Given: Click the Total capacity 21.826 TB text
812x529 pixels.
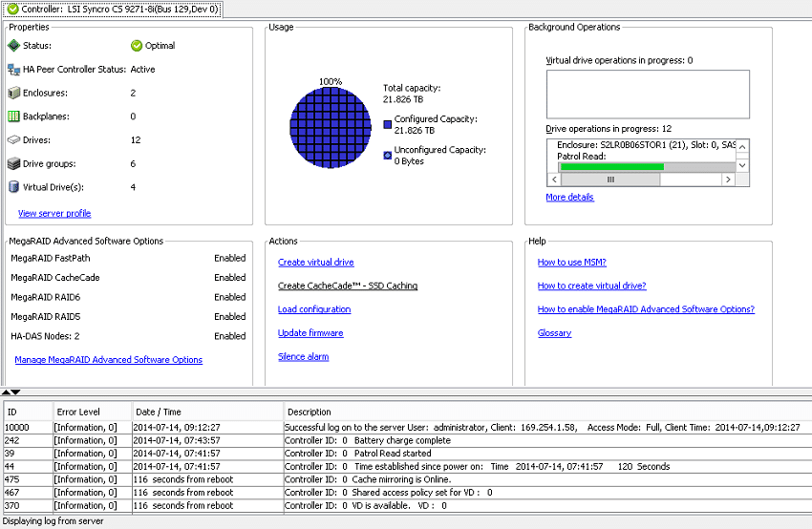Looking at the screenshot, I should [412, 94].
